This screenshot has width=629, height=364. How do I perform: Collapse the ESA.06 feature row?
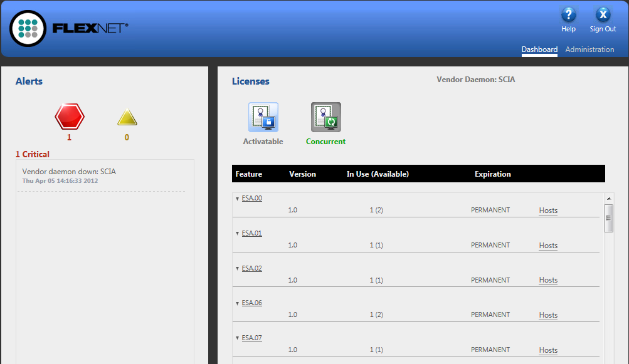[238, 303]
